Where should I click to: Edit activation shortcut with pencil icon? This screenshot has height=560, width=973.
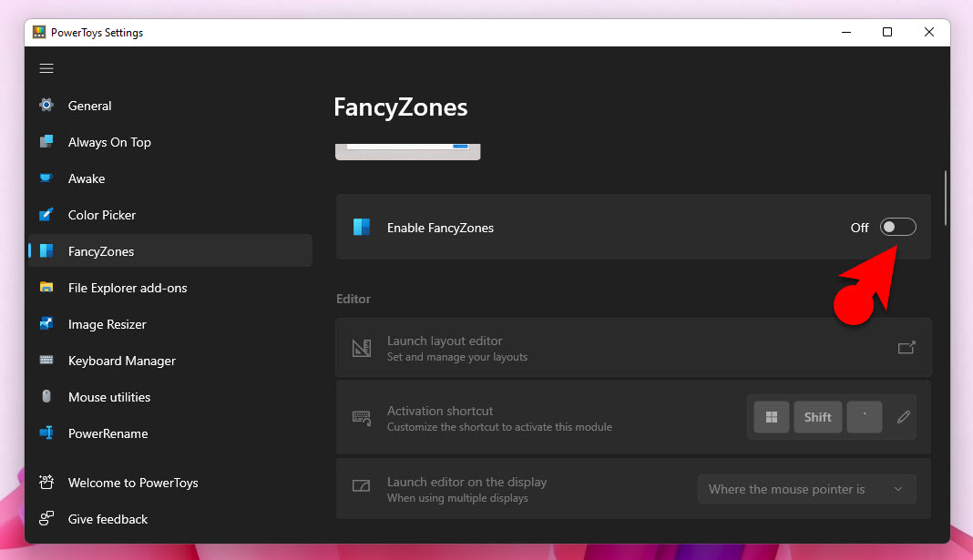[x=904, y=417]
